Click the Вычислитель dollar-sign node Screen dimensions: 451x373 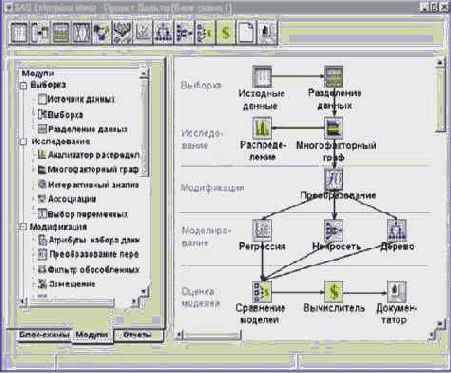click(333, 292)
